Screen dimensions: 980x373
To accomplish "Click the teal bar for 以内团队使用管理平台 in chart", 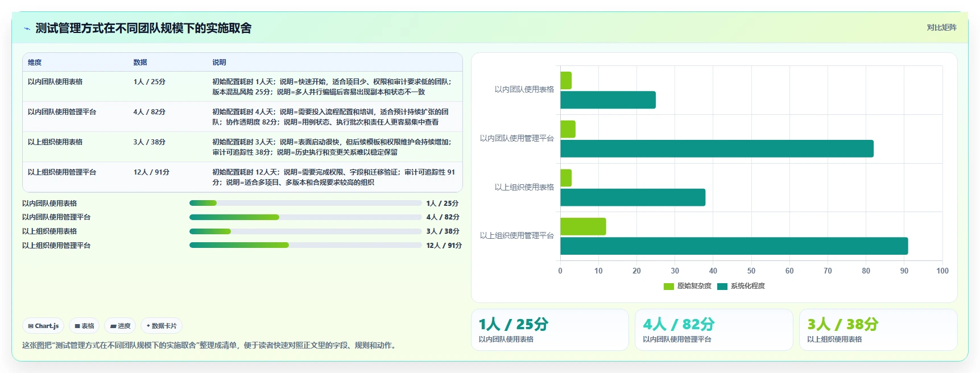I will coord(717,149).
